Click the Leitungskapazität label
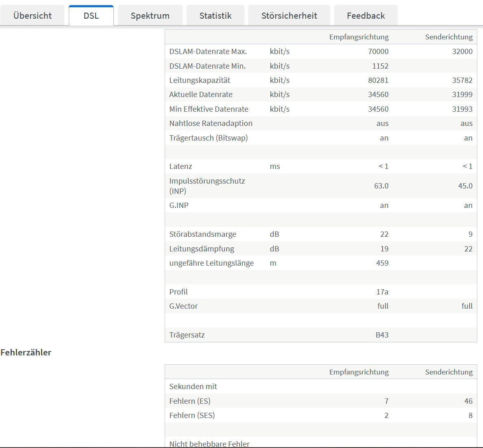This screenshot has width=483, height=448. [200, 80]
